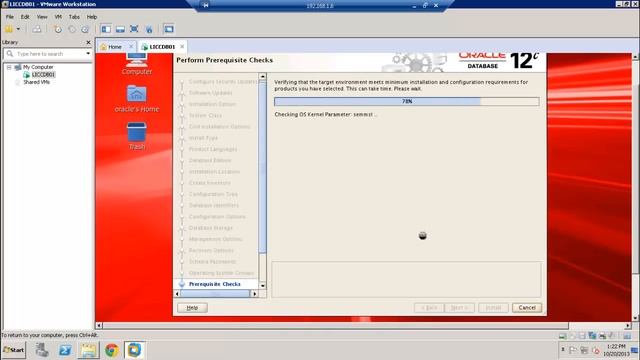640x360 pixels.
Task: Click the VM view left scroll arrow
Action: tap(99, 325)
